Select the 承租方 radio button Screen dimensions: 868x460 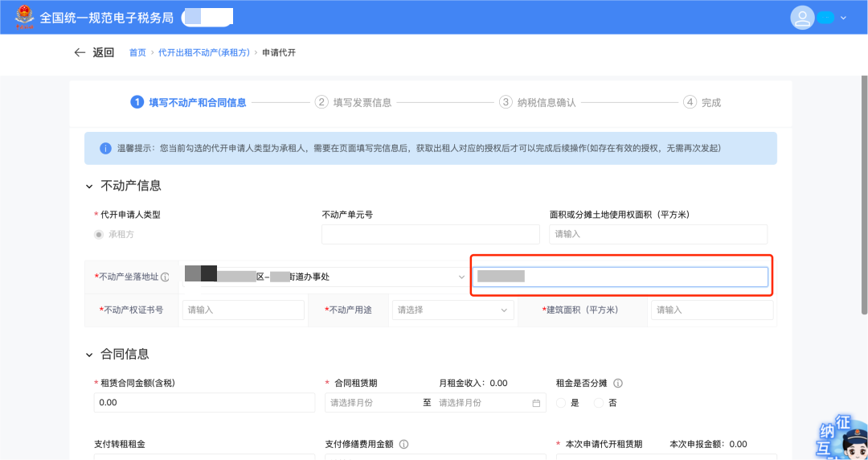point(99,235)
